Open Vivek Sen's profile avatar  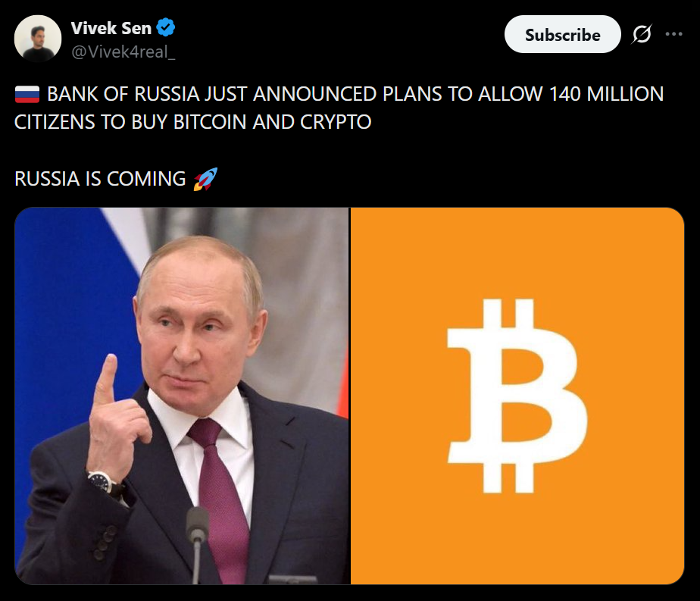click(x=38, y=39)
